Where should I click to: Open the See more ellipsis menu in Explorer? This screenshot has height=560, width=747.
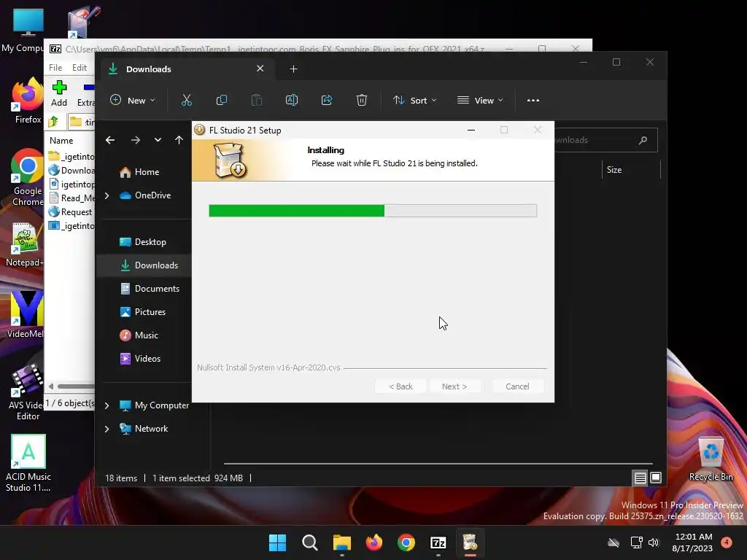pyautogui.click(x=533, y=101)
